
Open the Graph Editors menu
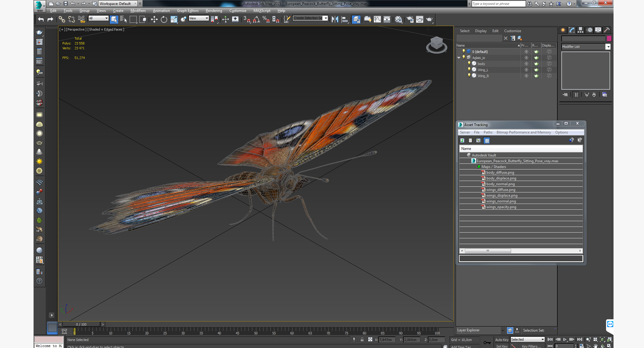188,10
